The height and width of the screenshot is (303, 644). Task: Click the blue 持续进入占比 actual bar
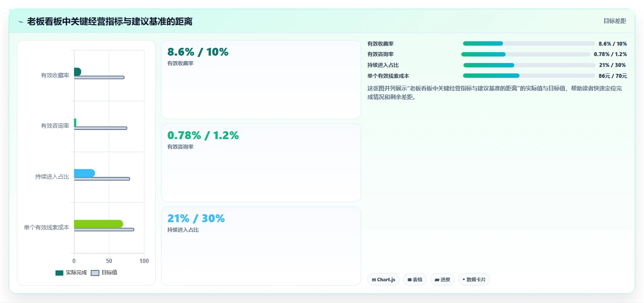84,173
